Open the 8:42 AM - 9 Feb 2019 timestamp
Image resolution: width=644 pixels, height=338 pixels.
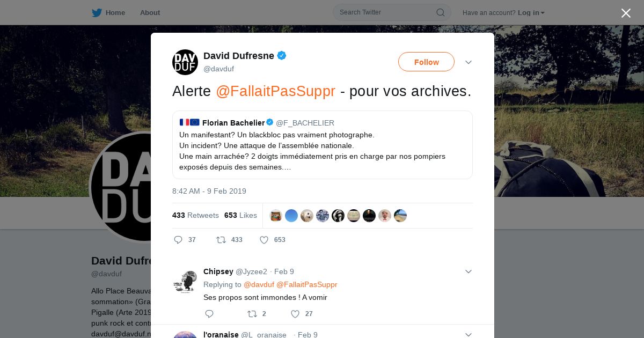coord(209,191)
